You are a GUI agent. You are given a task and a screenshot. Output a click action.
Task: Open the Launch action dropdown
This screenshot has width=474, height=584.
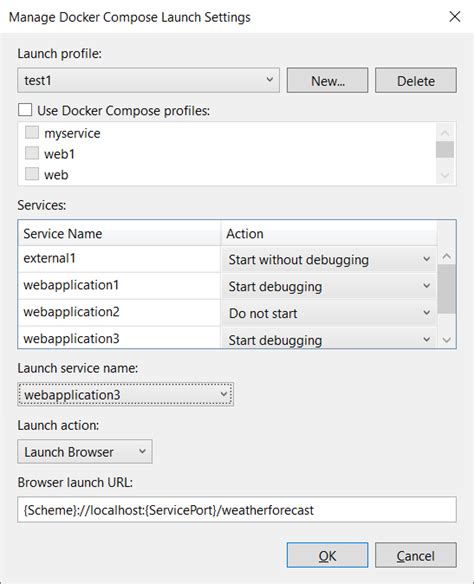[85, 452]
